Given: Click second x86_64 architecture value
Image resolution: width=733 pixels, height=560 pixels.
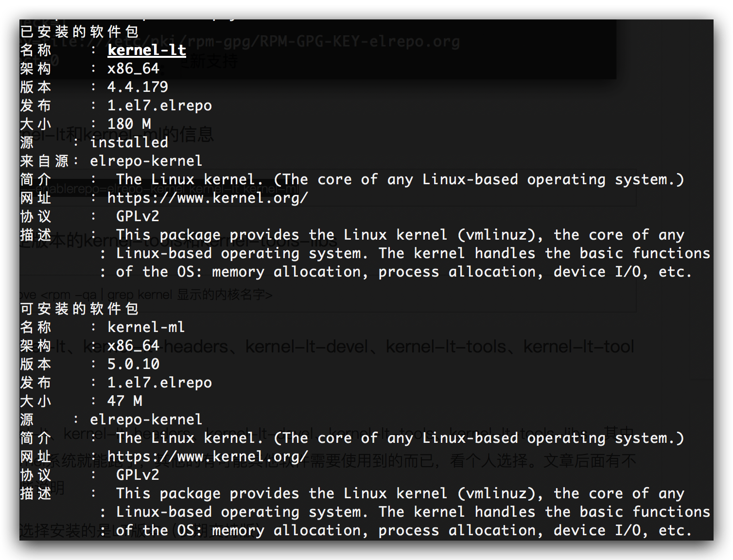Looking at the screenshot, I should click(133, 346).
